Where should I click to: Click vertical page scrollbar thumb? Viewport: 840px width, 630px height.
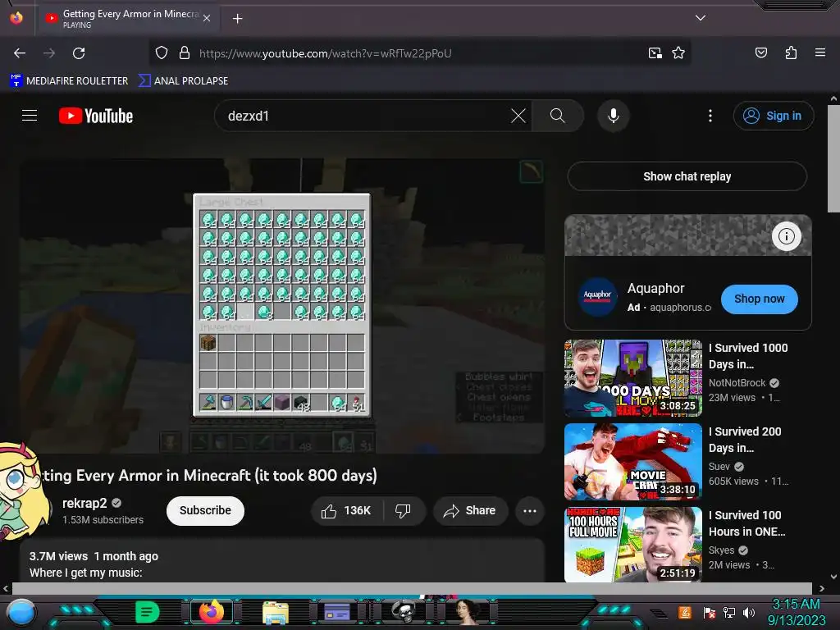pyautogui.click(x=833, y=158)
